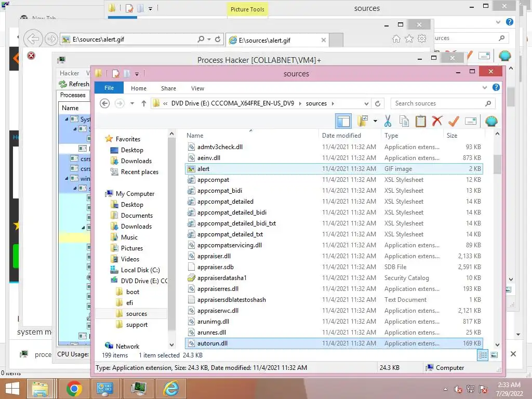Expand the sources breadcrumb chevron

click(x=332, y=103)
